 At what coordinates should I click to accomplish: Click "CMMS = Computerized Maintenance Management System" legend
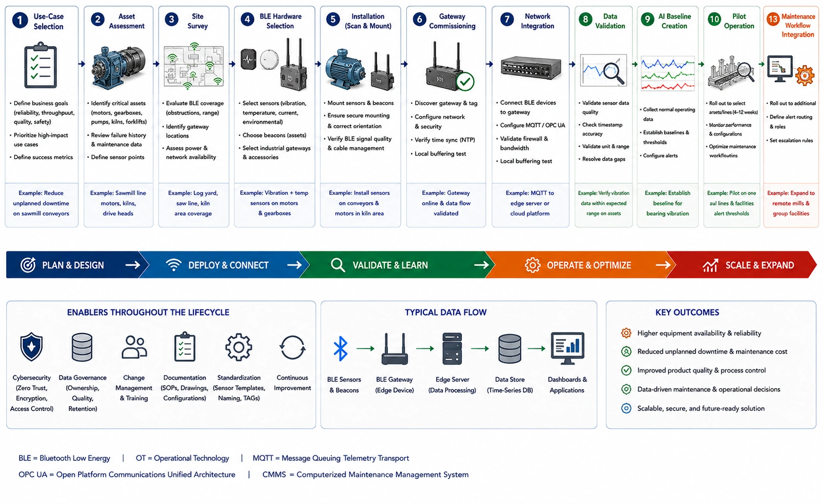[365, 475]
